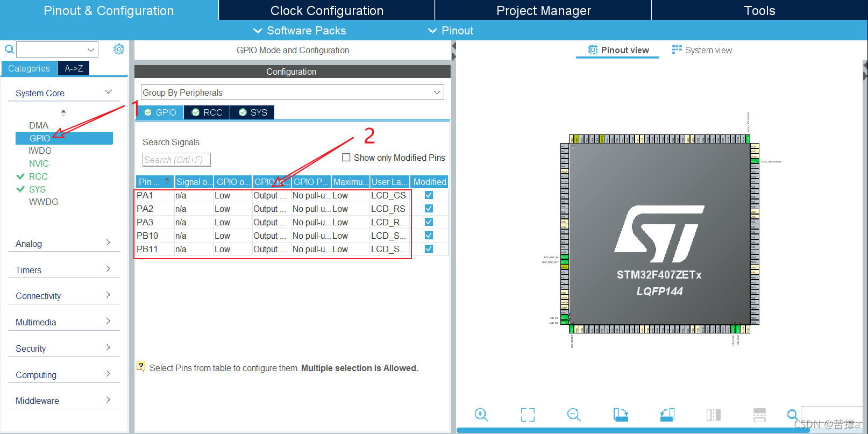The width and height of the screenshot is (868, 434).
Task: Select RCC in System Core list
Action: 38,176
